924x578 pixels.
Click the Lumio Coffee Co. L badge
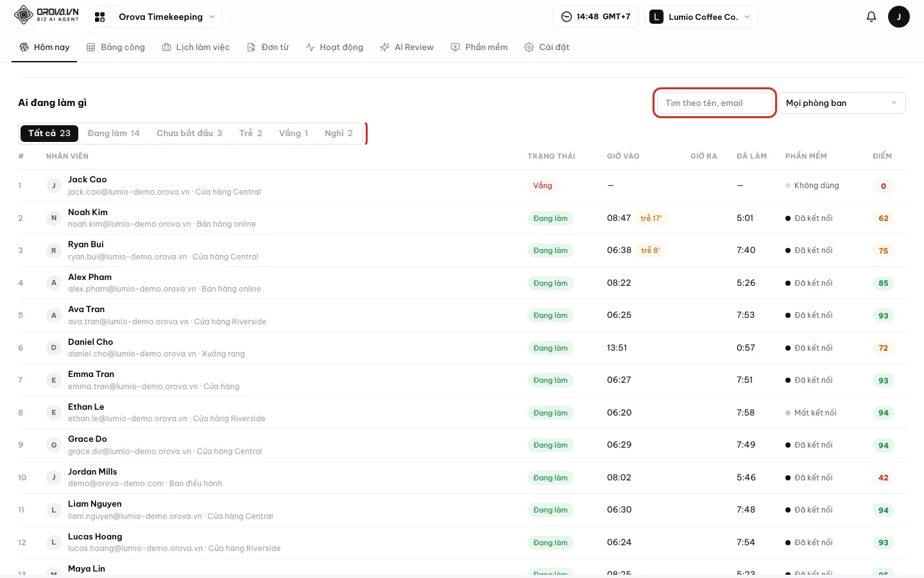pyautogui.click(x=656, y=17)
